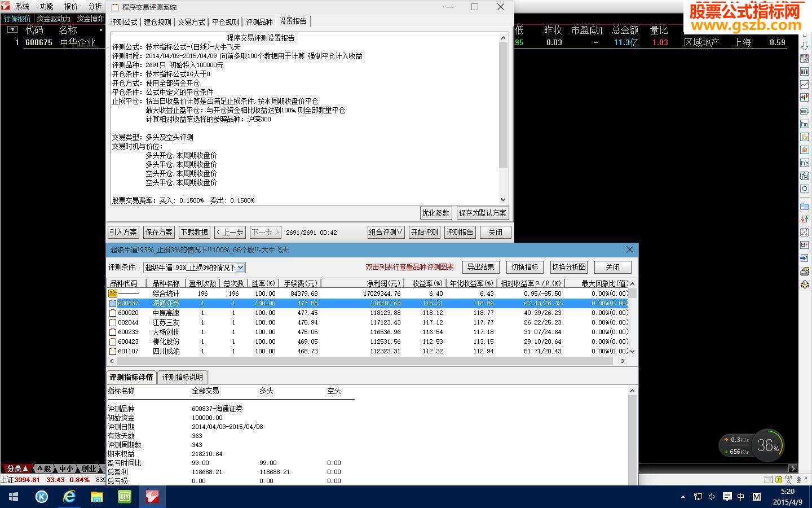The width and height of the screenshot is (812, 508).
Task: Open the blue folder icon in sidebar
Action: [805, 206]
